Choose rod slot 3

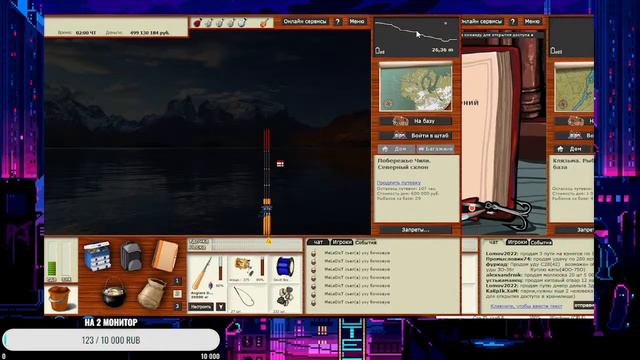pos(177,306)
